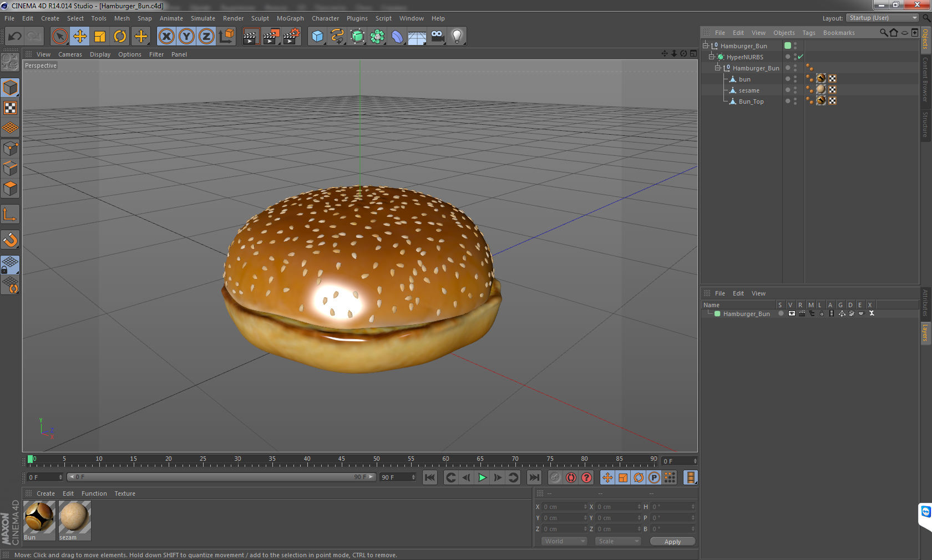Switch to Points mode
Screen dimensions: 932x560
[11, 148]
